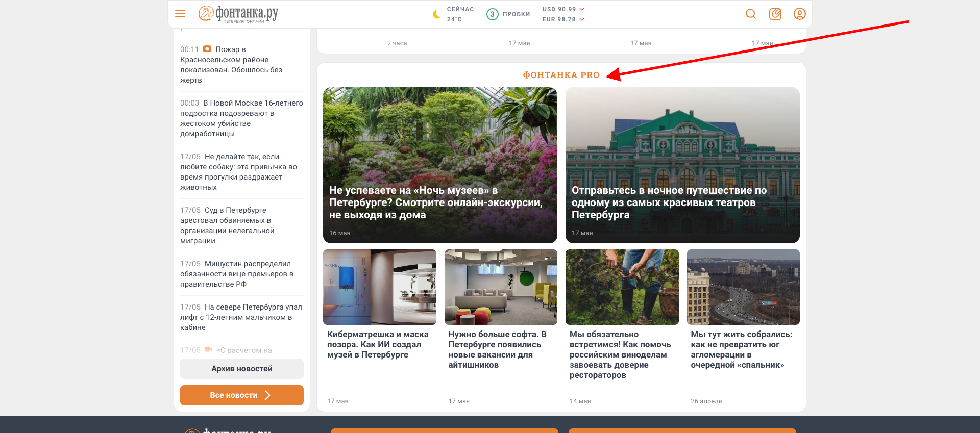Image resolution: width=980 pixels, height=433 pixels.
Task: Open the user profile icon
Action: (x=799, y=14)
